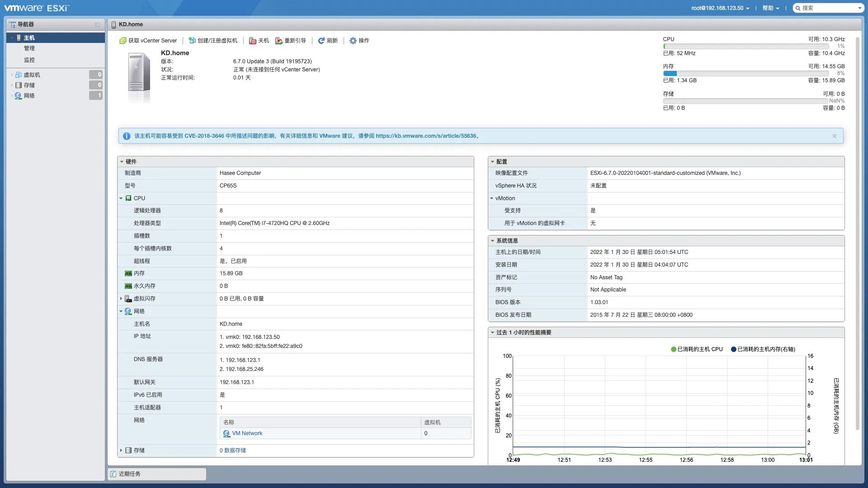The image size is (868, 488).
Task: Click the reboot (重新引导) icon
Action: [x=279, y=41]
